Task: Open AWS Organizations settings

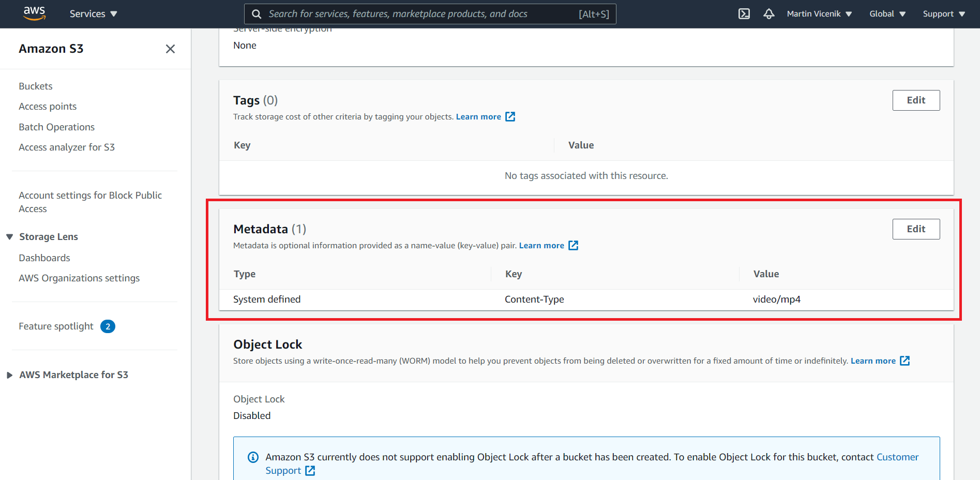Action: point(79,278)
